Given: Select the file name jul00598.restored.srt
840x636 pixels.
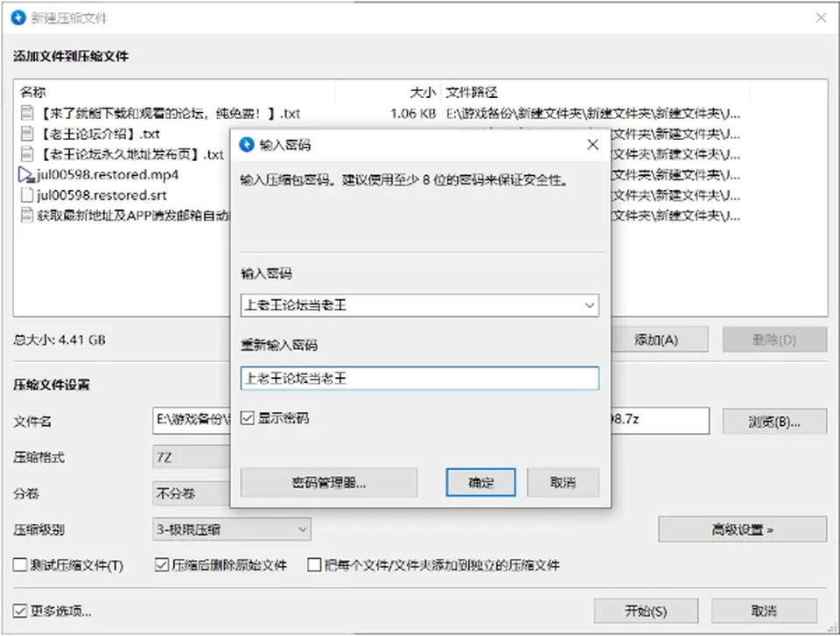Looking at the screenshot, I should point(101,195).
